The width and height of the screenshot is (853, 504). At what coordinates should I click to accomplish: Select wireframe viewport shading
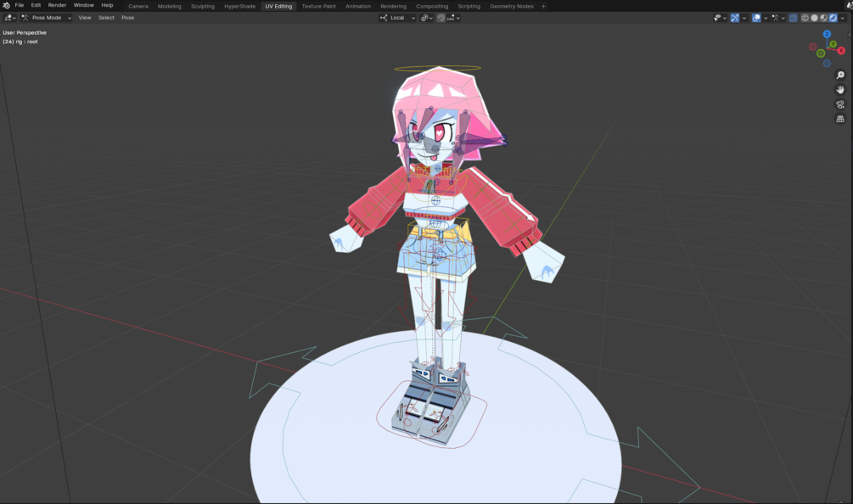tap(805, 18)
